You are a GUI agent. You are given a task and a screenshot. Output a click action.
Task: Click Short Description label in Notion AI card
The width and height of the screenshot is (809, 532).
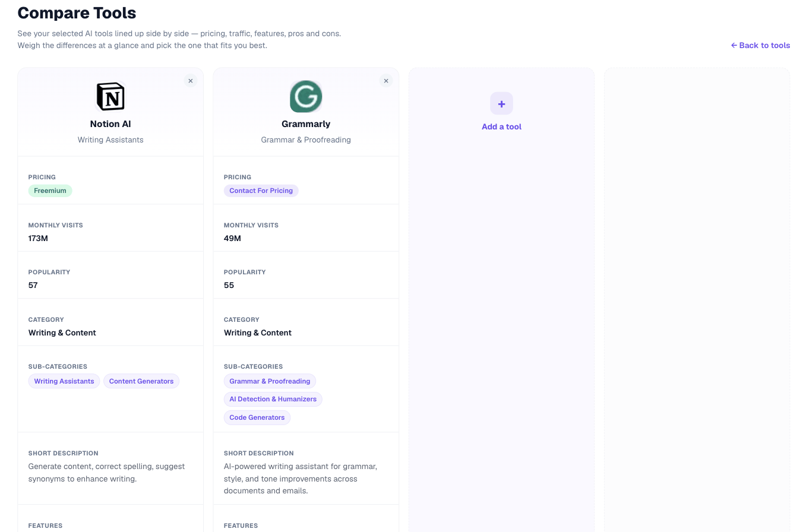pyautogui.click(x=64, y=453)
